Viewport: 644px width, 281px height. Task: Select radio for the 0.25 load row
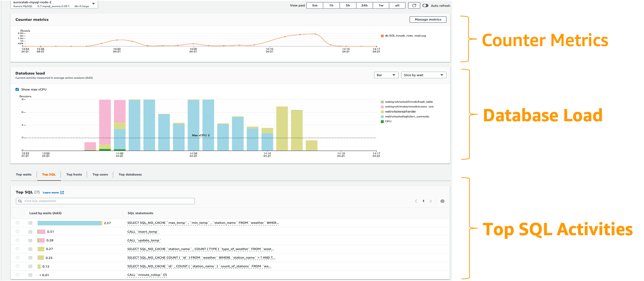17,258
